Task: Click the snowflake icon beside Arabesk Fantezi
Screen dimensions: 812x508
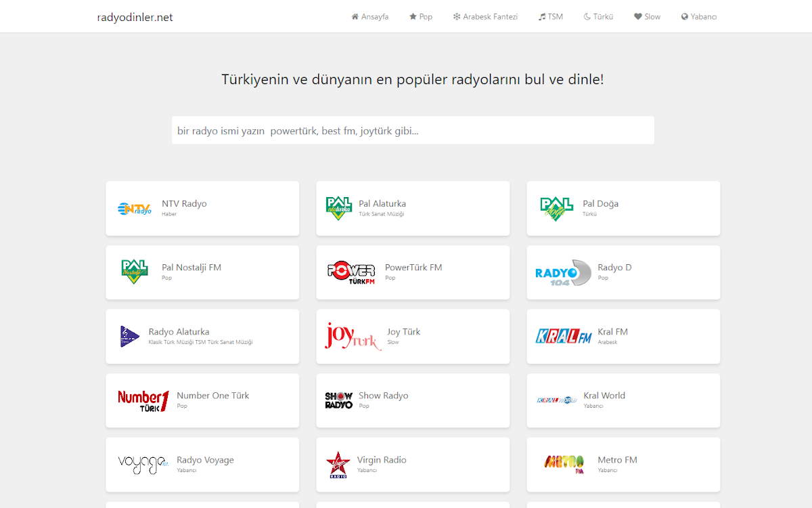Action: [x=457, y=17]
